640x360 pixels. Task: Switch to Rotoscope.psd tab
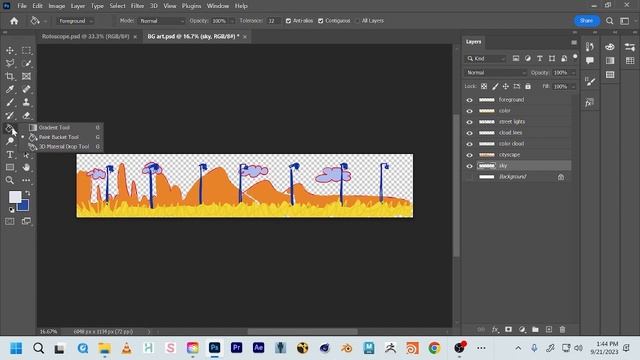pyautogui.click(x=86, y=36)
